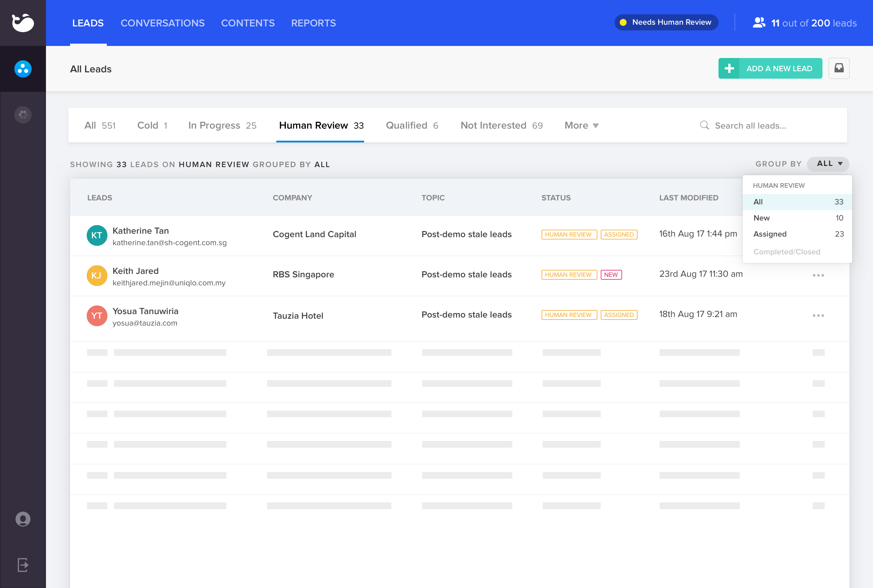
Task: Click the TOPIC column header
Action: pos(433,198)
